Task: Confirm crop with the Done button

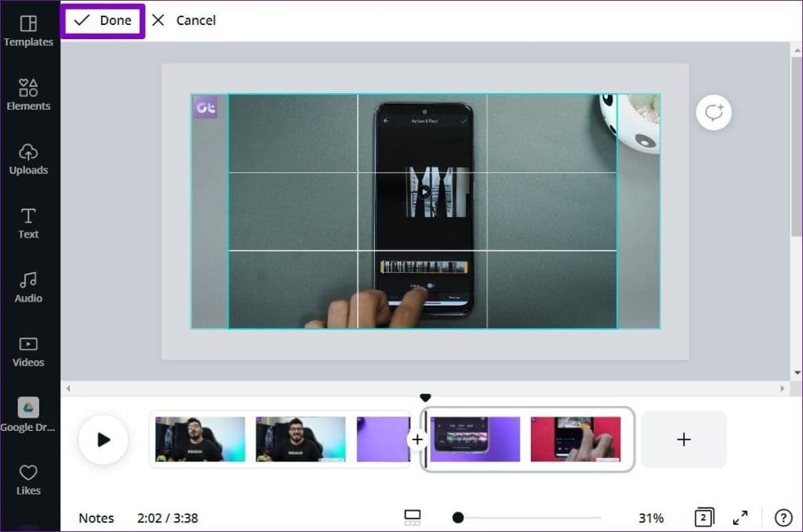Action: (x=102, y=20)
